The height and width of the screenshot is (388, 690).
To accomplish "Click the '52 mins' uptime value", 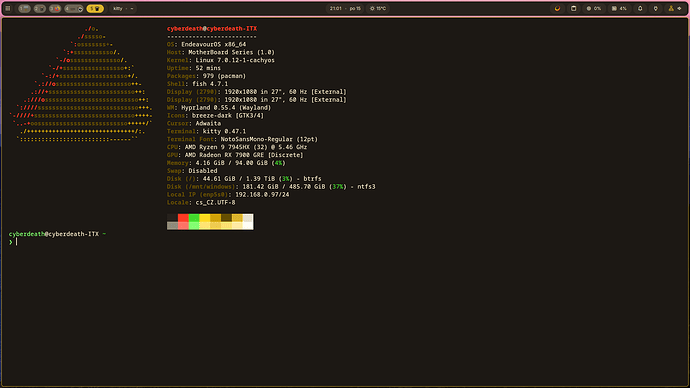I will pyautogui.click(x=208, y=68).
